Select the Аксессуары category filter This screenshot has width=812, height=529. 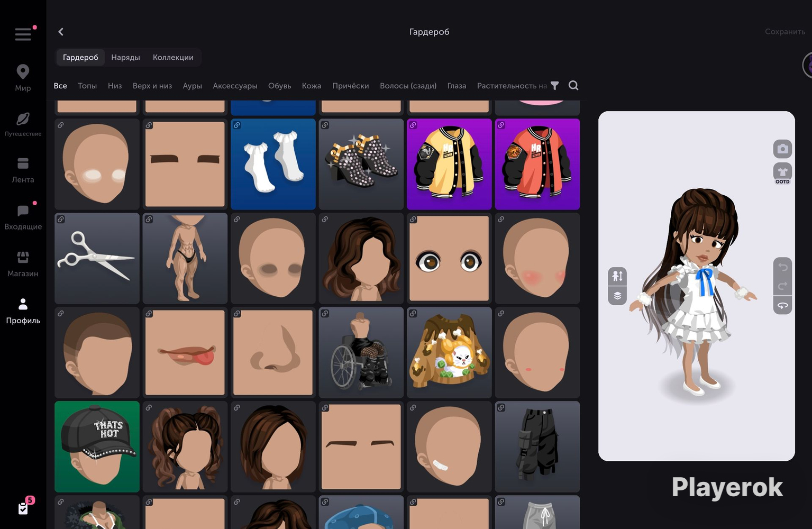point(235,86)
